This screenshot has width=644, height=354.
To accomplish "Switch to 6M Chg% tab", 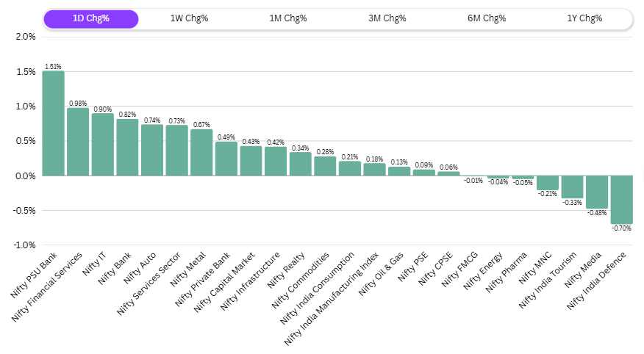I will click(x=486, y=19).
